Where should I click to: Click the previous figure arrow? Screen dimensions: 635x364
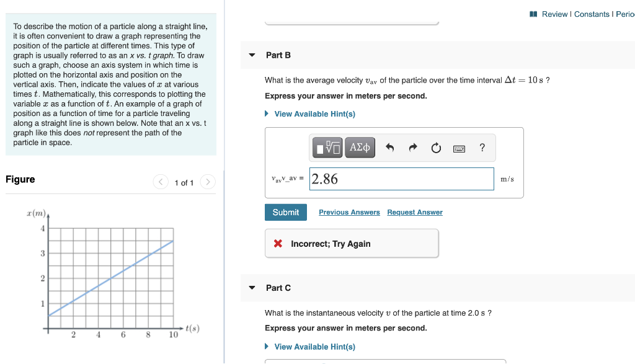click(160, 182)
